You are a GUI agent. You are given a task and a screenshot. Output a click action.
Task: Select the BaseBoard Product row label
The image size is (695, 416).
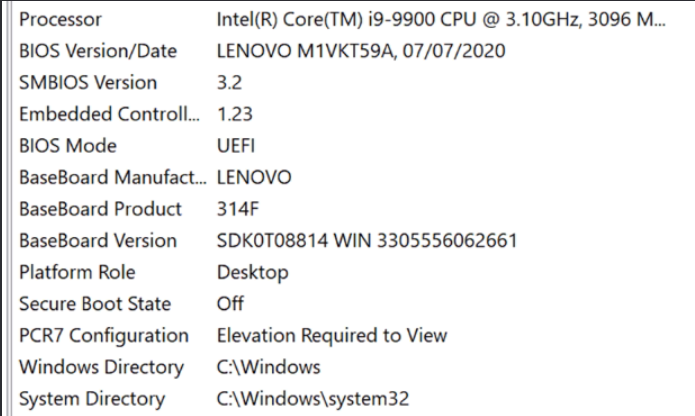[100, 209]
